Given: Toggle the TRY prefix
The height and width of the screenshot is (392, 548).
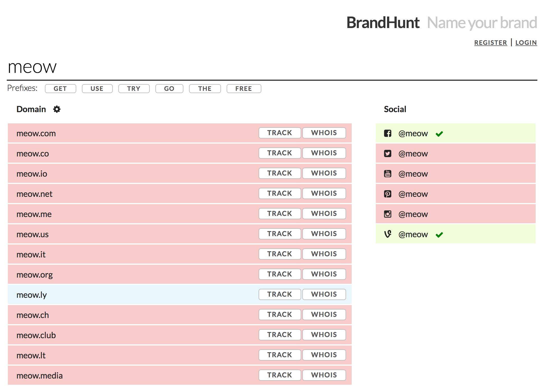Looking at the screenshot, I should click(x=134, y=89).
